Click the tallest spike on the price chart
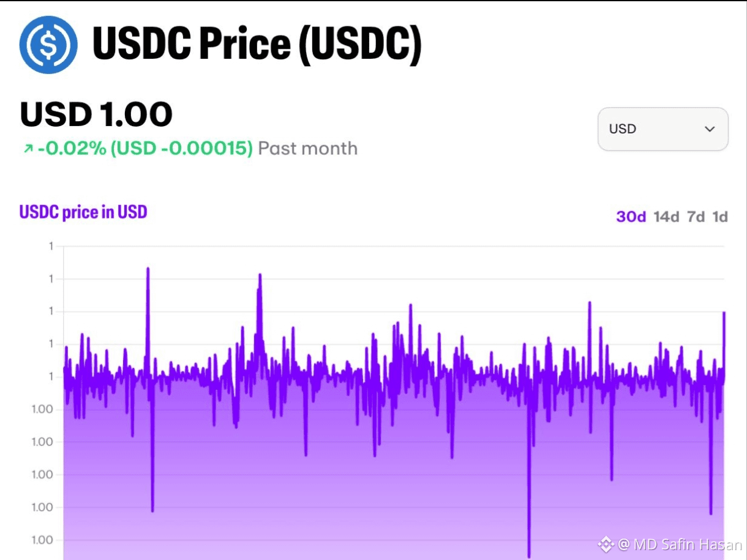Viewport: 747px width, 560px height. (148, 269)
